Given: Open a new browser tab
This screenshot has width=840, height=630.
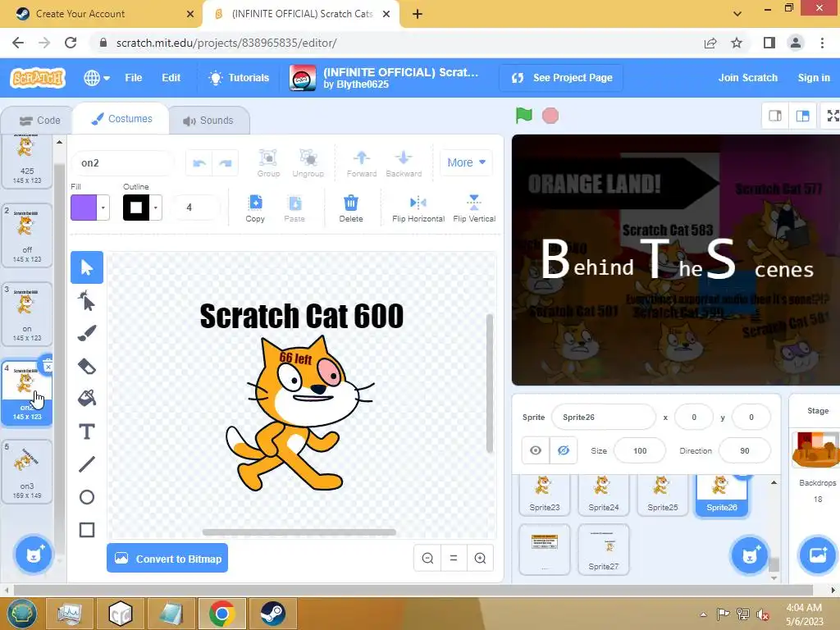Looking at the screenshot, I should click(418, 14).
